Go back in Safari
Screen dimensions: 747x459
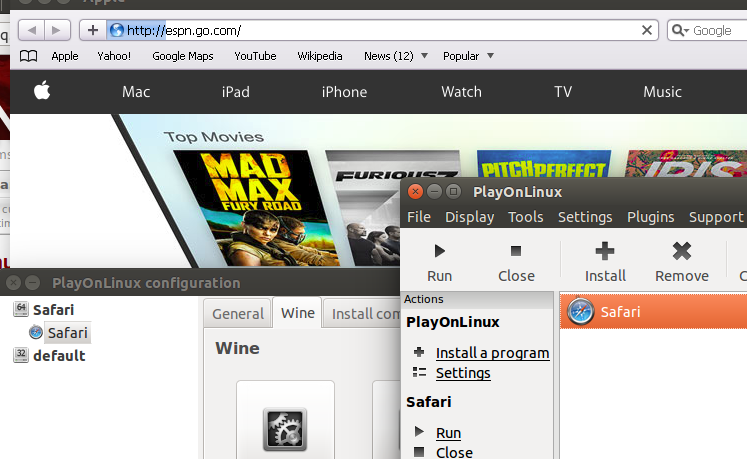pos(31,31)
